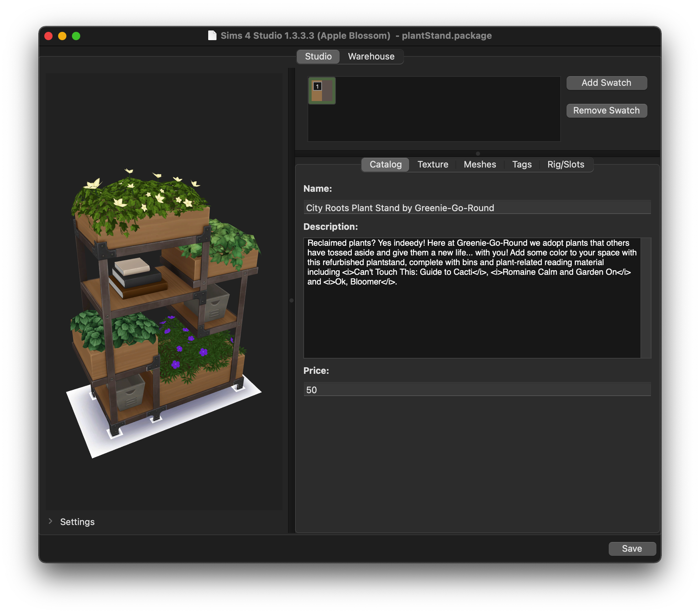Image resolution: width=700 pixels, height=614 pixels.
Task: Click Add Swatch button
Action: pos(606,83)
